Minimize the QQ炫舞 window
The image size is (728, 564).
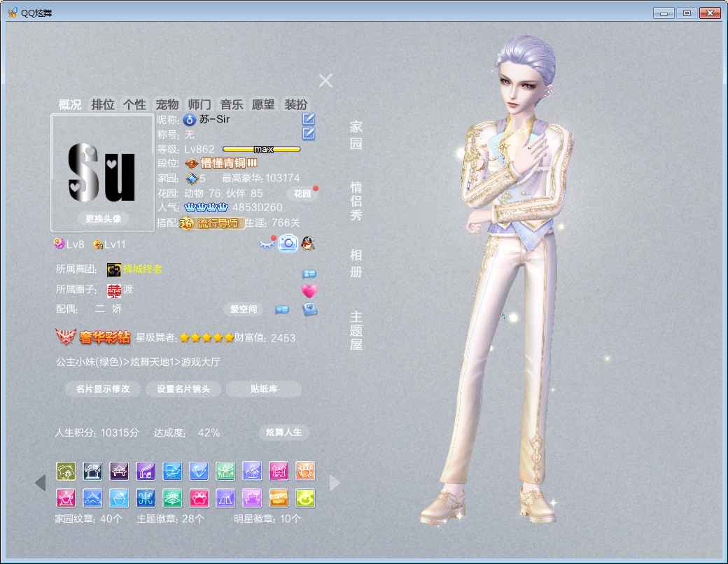(x=664, y=13)
